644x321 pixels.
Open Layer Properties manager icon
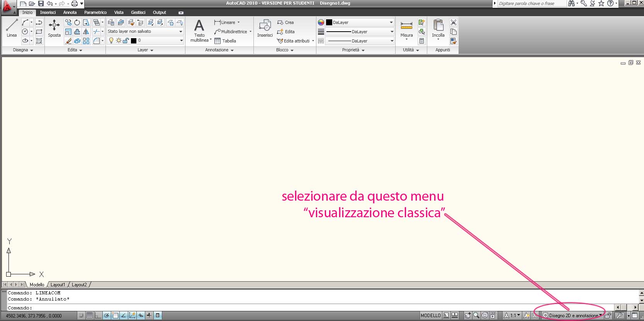[111, 22]
